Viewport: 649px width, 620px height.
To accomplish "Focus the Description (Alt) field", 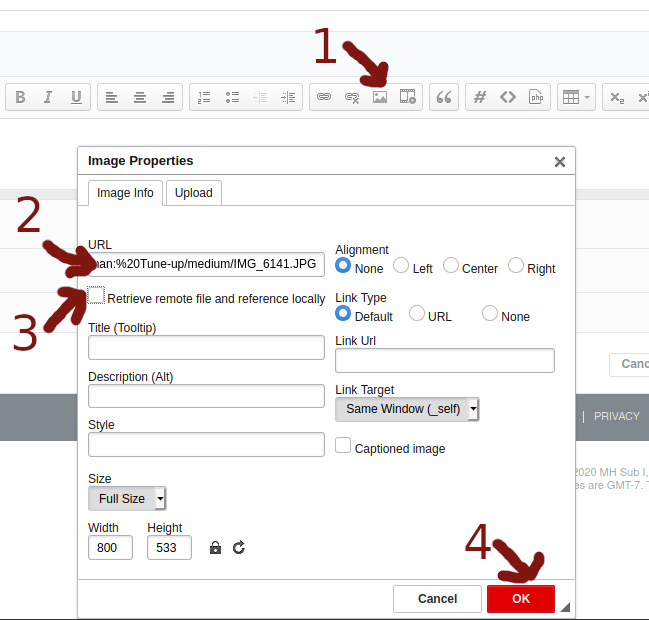I will click(x=206, y=396).
